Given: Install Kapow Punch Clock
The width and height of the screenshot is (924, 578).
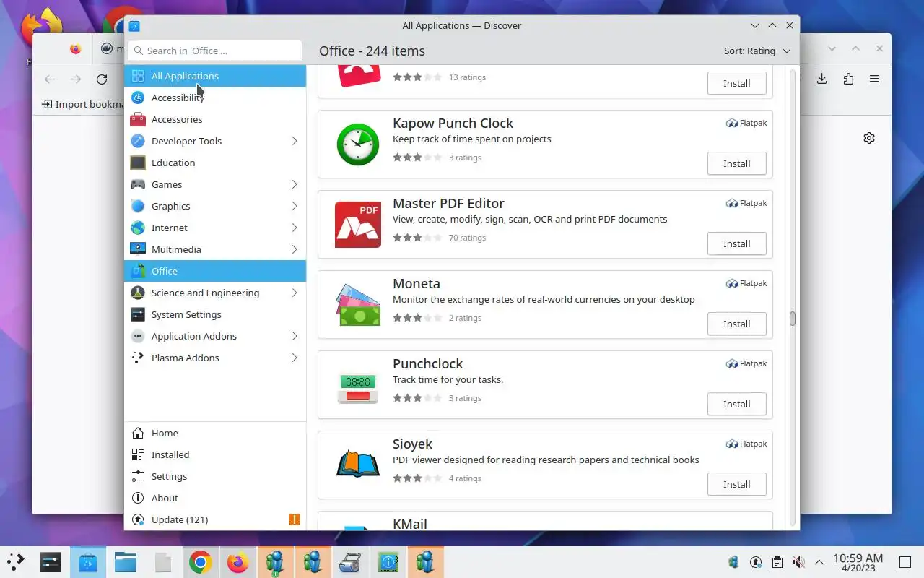Looking at the screenshot, I should (736, 163).
